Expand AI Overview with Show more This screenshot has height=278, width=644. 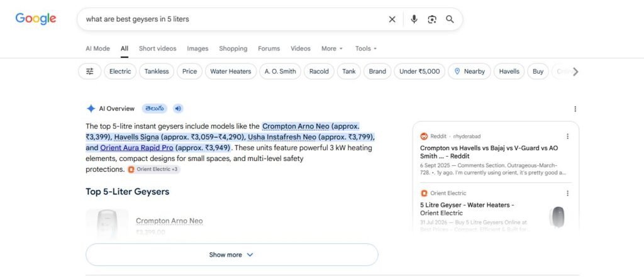click(x=231, y=255)
